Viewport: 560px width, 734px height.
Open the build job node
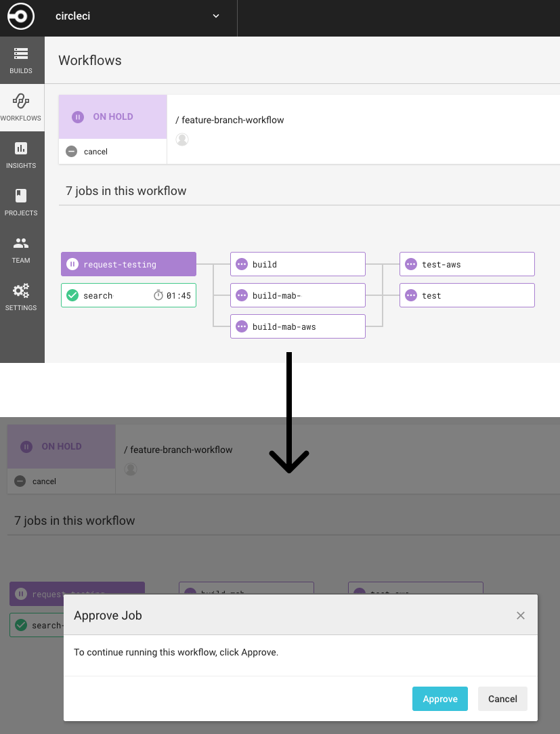point(298,264)
